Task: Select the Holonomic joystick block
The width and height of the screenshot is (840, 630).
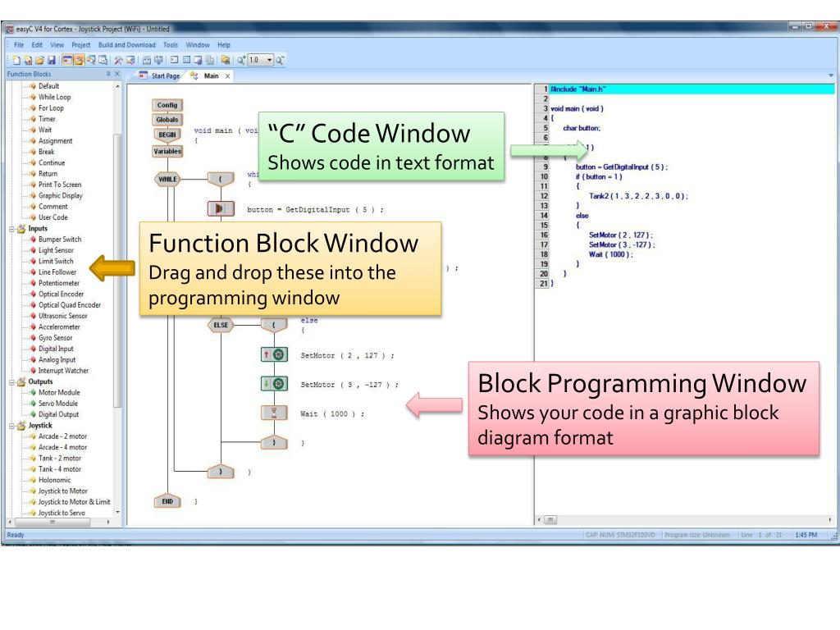Action: click(x=53, y=480)
